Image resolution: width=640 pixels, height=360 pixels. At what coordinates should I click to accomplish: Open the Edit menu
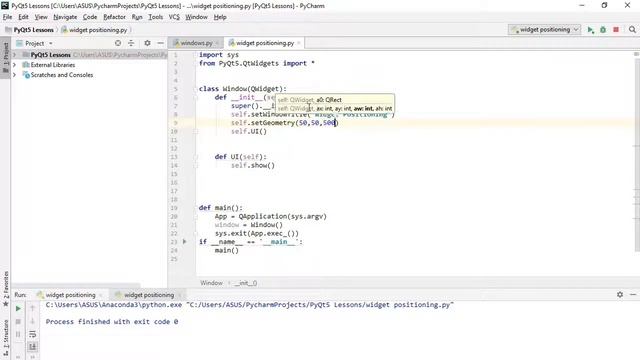23,17
